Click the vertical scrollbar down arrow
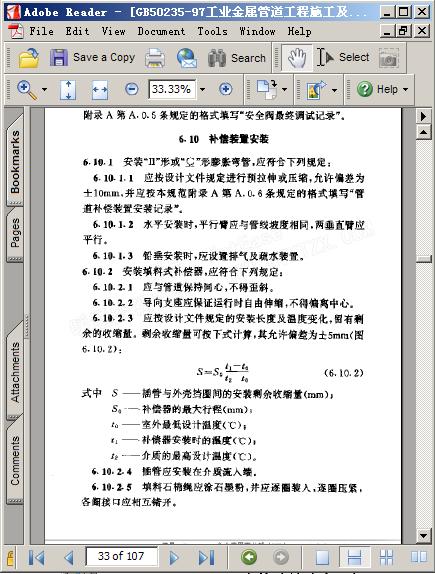This screenshot has height=574, width=435. click(x=424, y=536)
